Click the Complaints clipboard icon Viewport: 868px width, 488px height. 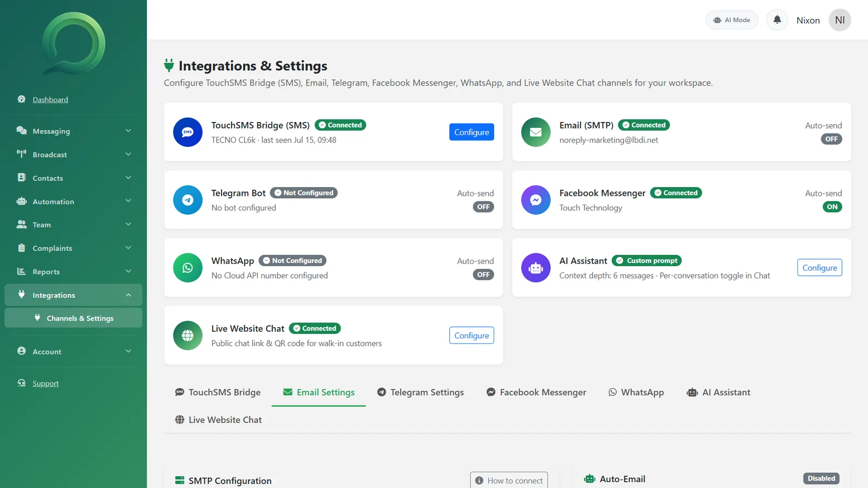pyautogui.click(x=22, y=248)
